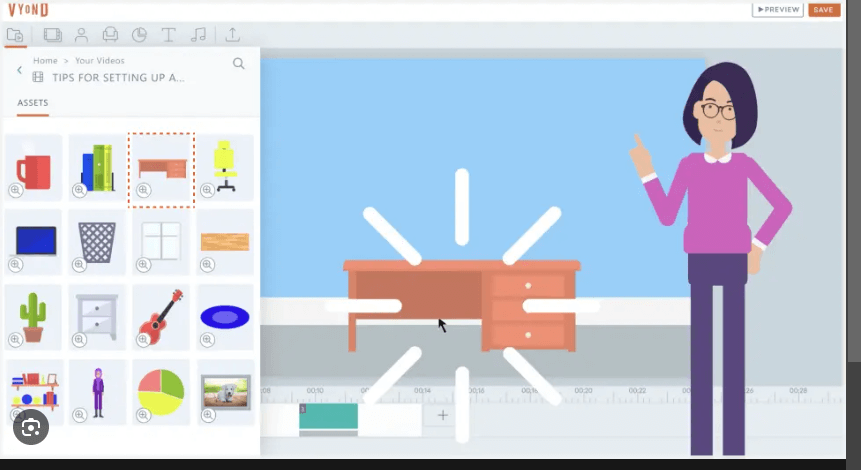Select the green cactus asset thumbnail
The height and width of the screenshot is (470, 861).
(33, 316)
